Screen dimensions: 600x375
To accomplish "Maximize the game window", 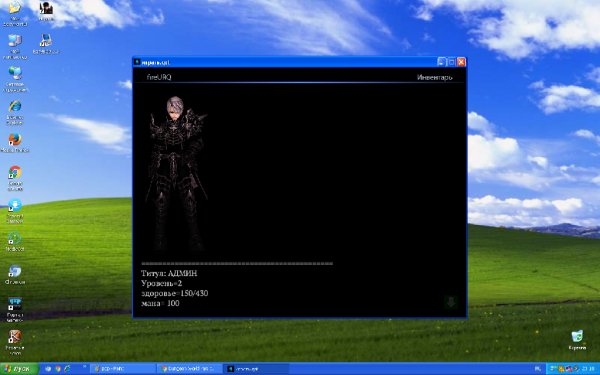I will (452, 62).
